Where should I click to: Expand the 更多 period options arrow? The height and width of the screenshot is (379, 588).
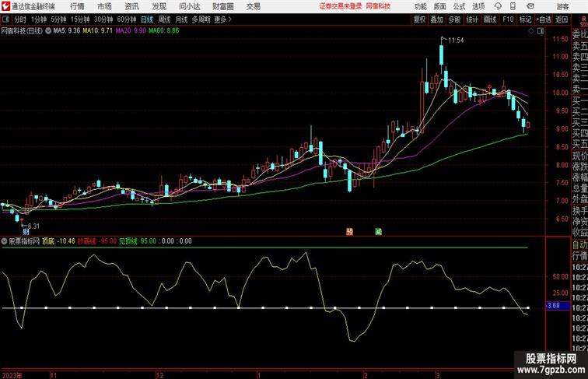click(x=223, y=19)
